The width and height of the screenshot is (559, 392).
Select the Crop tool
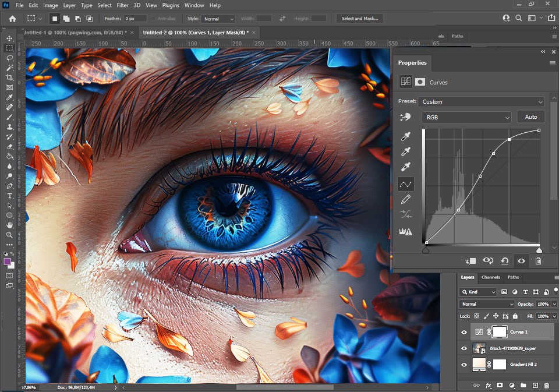click(x=9, y=77)
